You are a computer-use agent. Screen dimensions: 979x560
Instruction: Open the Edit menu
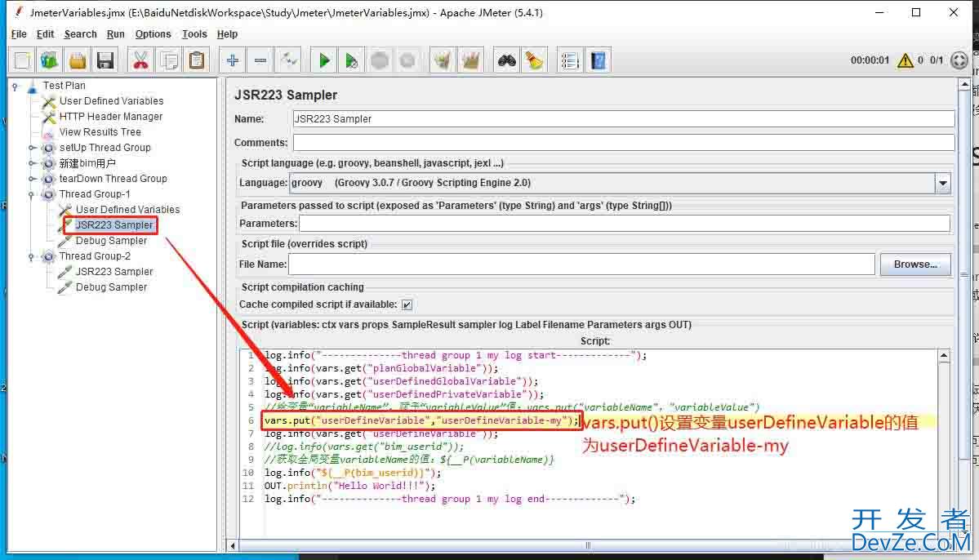point(45,34)
